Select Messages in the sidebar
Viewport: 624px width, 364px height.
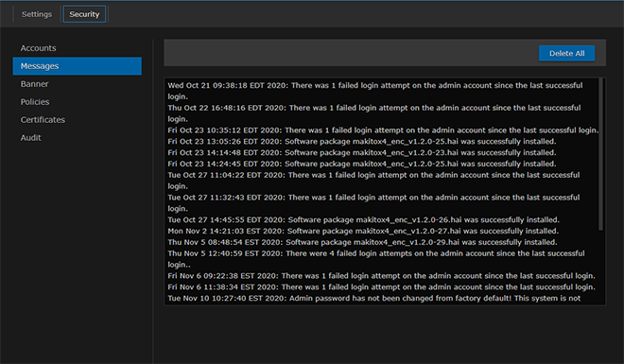[77, 66]
